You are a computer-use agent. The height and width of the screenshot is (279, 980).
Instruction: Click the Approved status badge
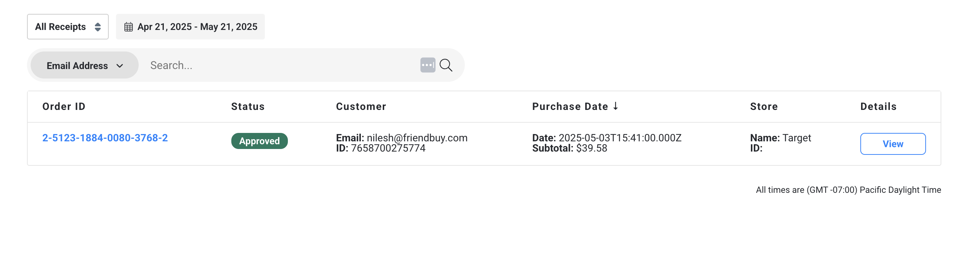pyautogui.click(x=259, y=141)
